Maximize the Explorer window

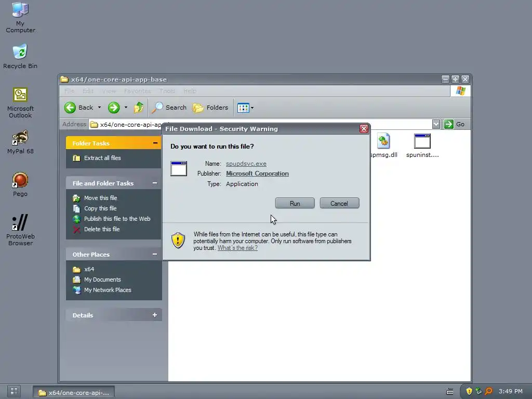(455, 79)
